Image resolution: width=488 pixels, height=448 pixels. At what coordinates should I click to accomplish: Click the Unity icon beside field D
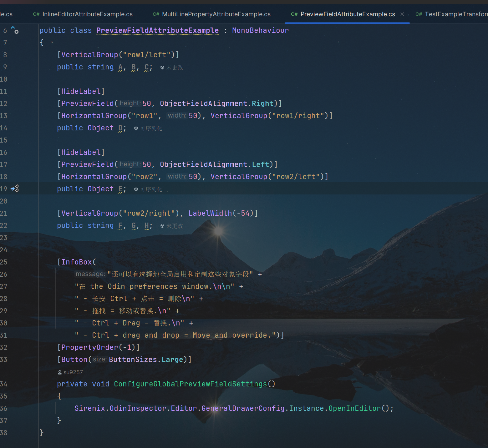[136, 128]
